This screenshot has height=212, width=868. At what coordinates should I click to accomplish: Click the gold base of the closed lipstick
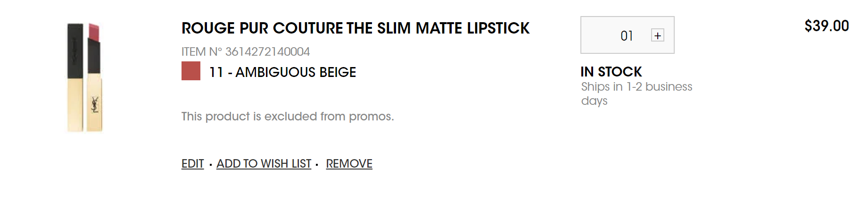point(75,104)
